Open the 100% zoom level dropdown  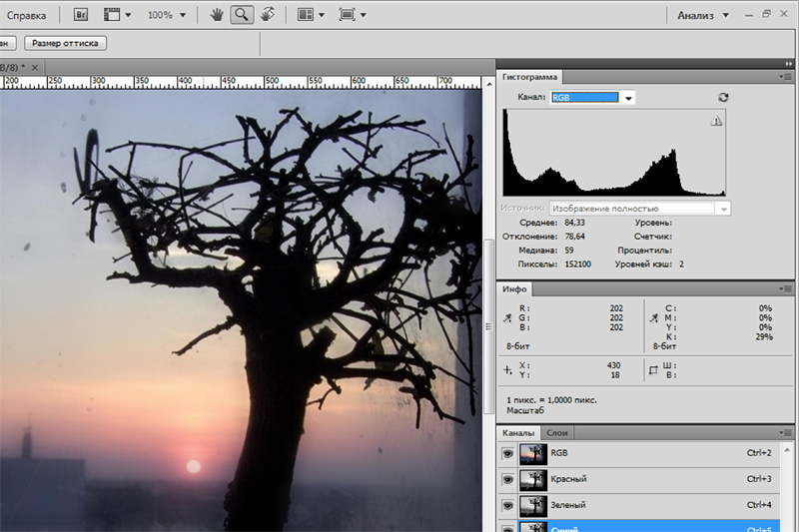coord(181,16)
